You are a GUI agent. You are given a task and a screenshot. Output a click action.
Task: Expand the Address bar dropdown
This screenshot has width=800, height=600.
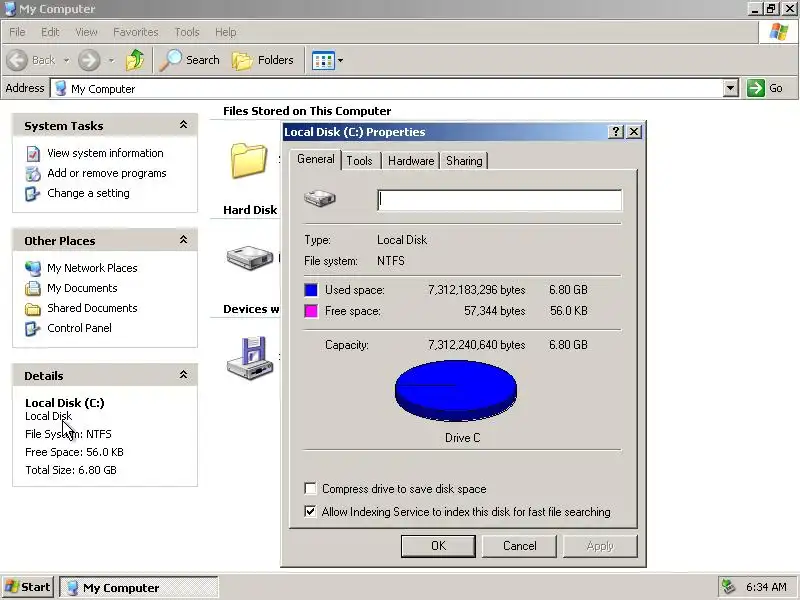point(731,88)
